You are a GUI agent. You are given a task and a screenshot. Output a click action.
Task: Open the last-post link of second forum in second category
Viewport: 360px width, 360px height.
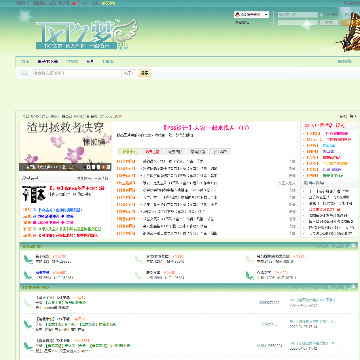pyautogui.click(x=313, y=322)
